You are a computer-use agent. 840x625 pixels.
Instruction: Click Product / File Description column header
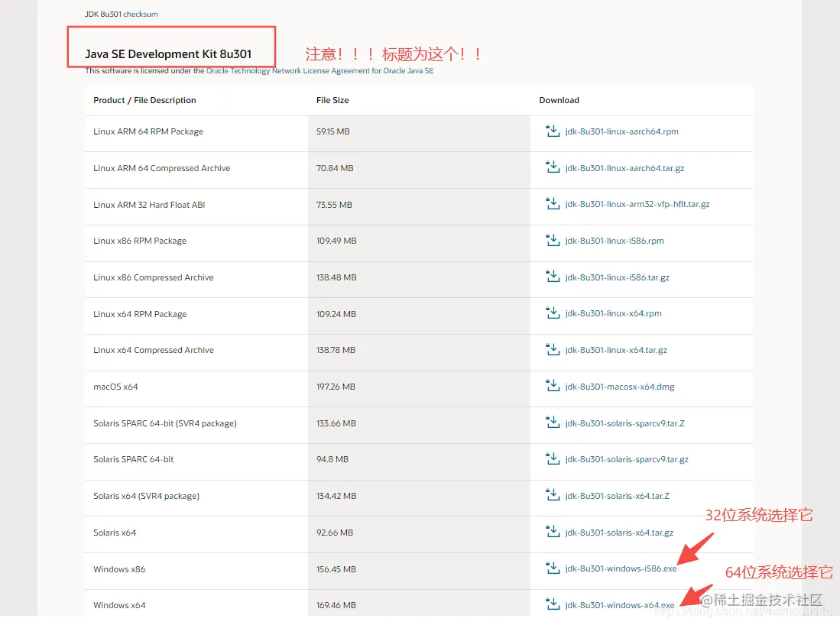[144, 100]
